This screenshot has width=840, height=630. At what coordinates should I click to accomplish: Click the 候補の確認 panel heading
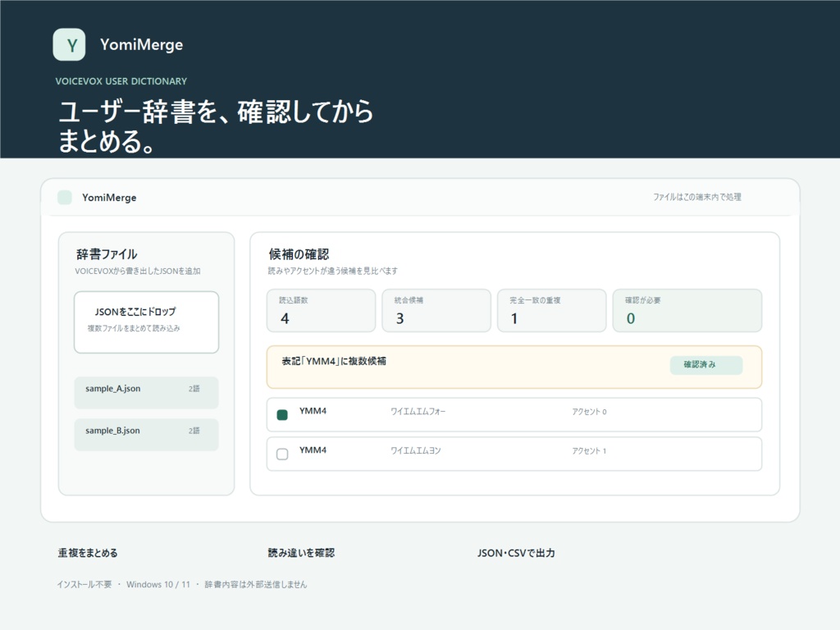pyautogui.click(x=299, y=254)
